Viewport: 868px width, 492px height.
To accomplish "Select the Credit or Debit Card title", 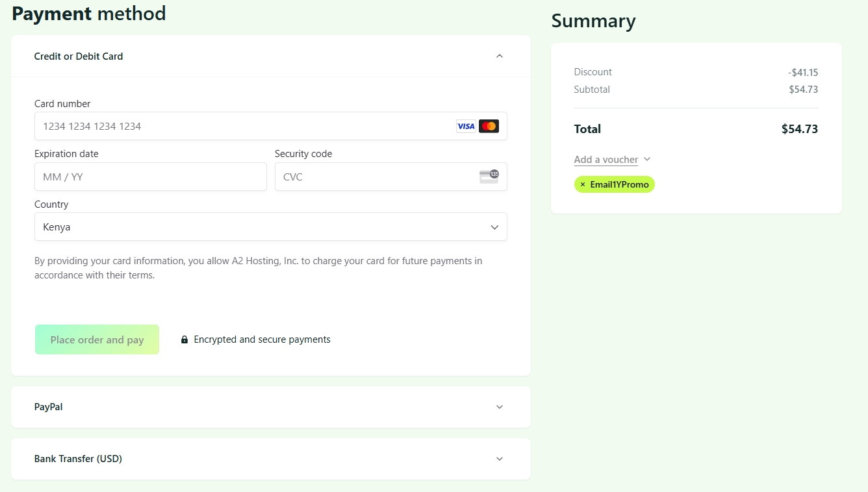I will (79, 56).
